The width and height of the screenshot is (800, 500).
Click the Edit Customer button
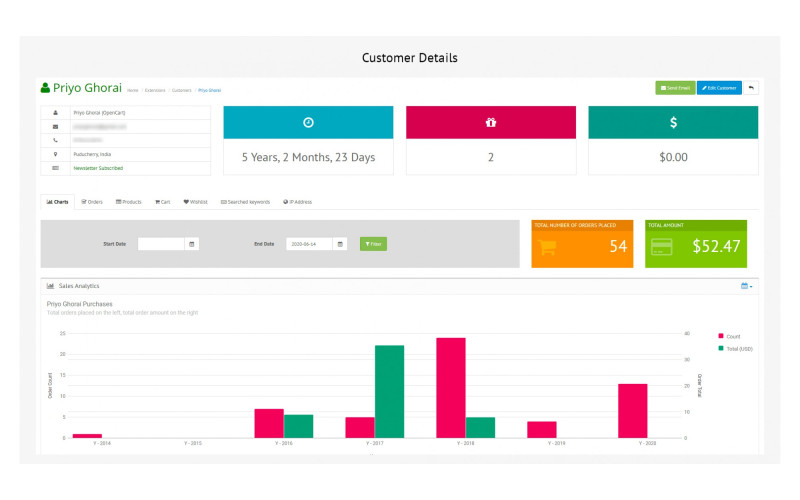point(719,88)
